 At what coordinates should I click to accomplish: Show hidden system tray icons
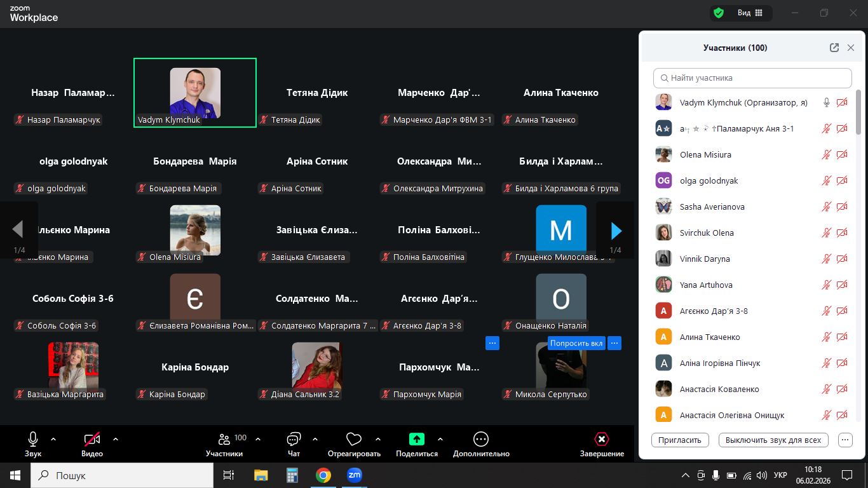click(686, 475)
